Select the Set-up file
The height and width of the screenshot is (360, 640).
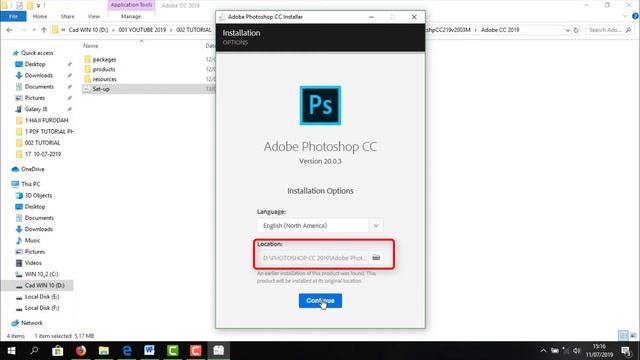coord(101,89)
